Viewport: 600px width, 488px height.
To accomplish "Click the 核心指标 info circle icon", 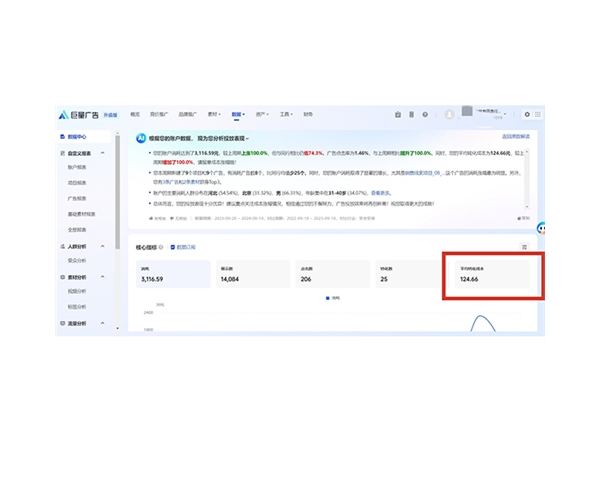I will point(161,247).
